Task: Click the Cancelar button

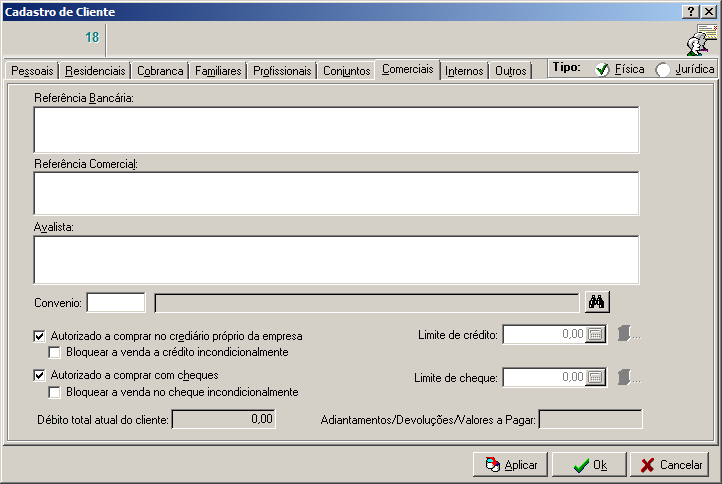Action: click(x=671, y=465)
